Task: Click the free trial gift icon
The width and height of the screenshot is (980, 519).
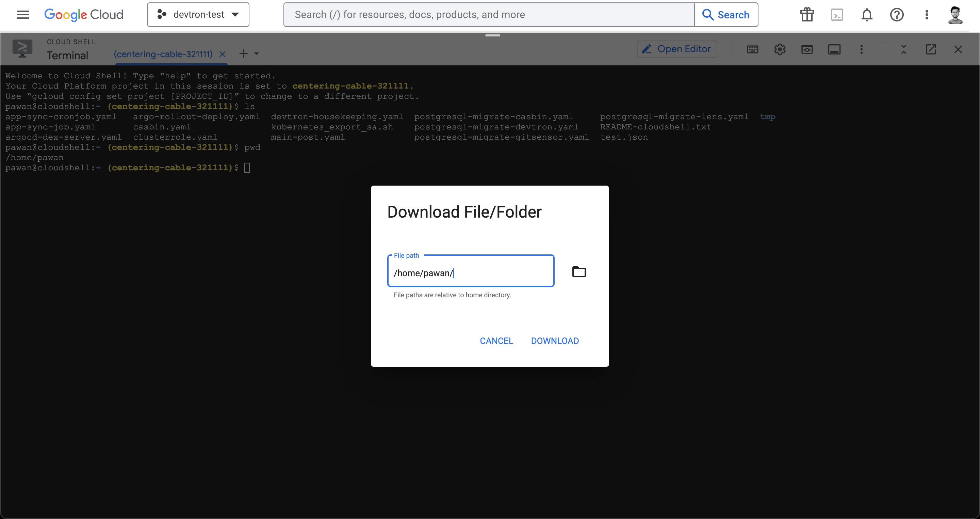Action: [x=806, y=14]
